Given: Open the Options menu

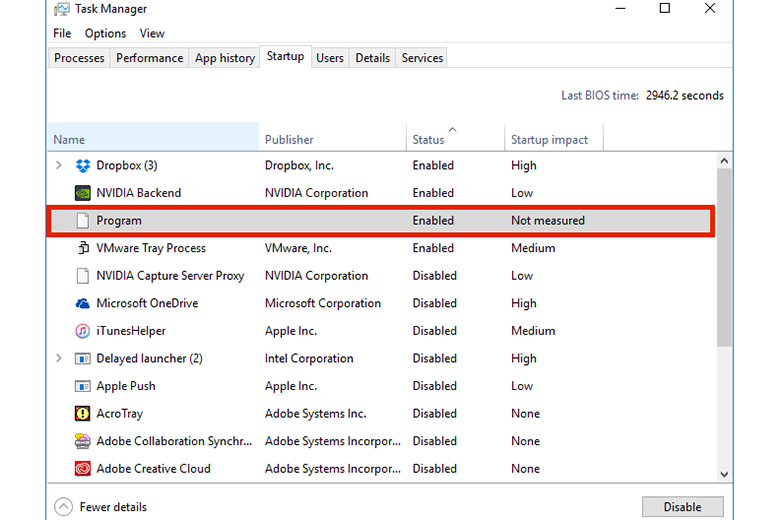Looking at the screenshot, I should (105, 33).
